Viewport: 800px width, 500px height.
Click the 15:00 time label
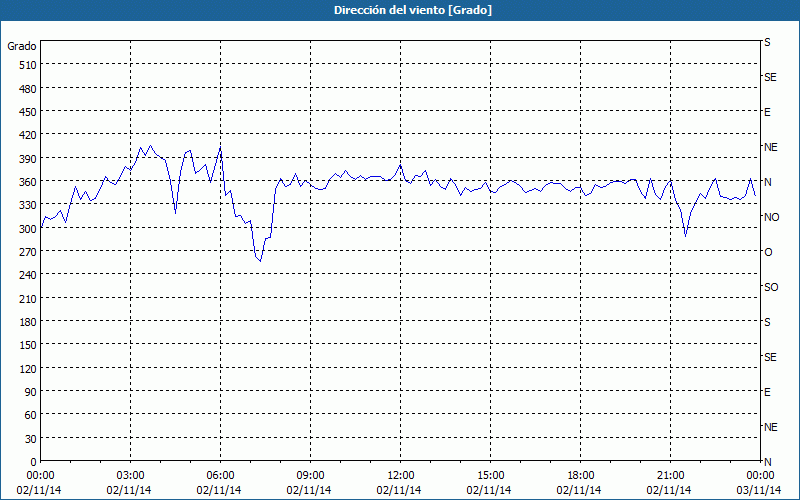coord(490,476)
